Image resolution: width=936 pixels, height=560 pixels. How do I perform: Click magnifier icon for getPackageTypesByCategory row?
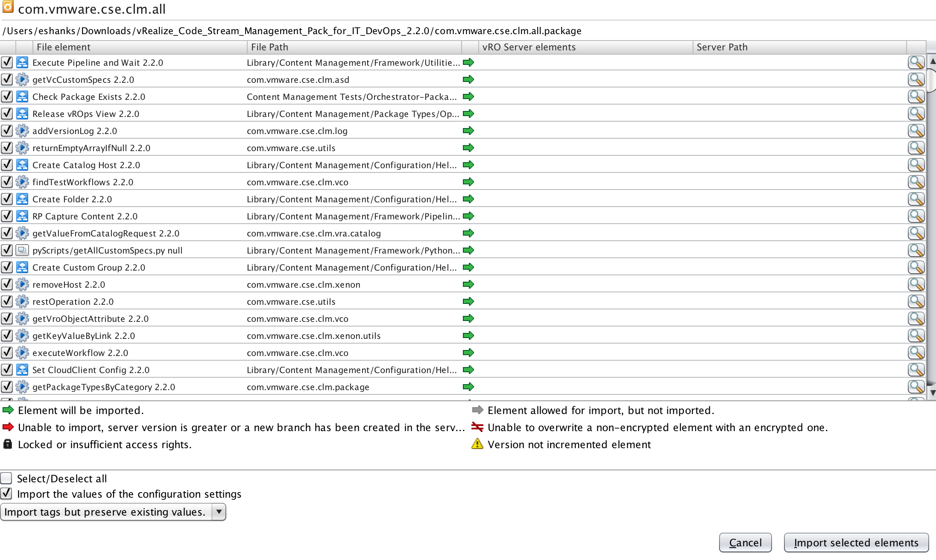pyautogui.click(x=916, y=387)
